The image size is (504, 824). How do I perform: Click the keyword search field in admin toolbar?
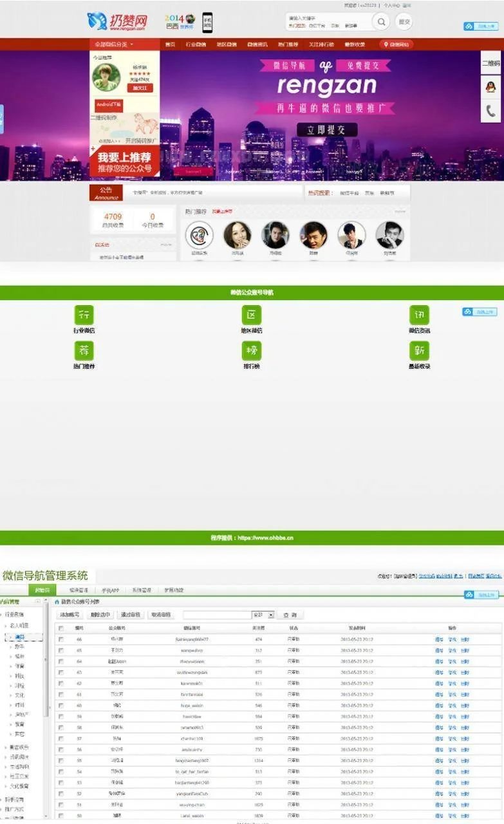pyautogui.click(x=217, y=615)
